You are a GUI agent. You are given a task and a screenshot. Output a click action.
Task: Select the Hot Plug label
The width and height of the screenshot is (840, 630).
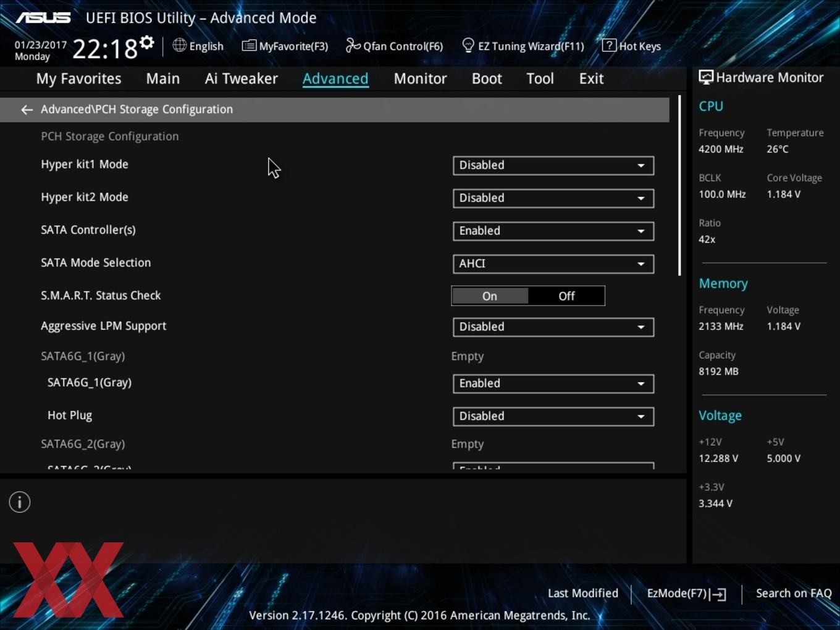(x=70, y=416)
